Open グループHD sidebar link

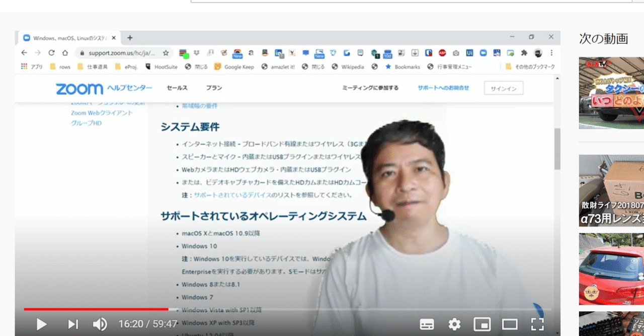click(x=86, y=123)
